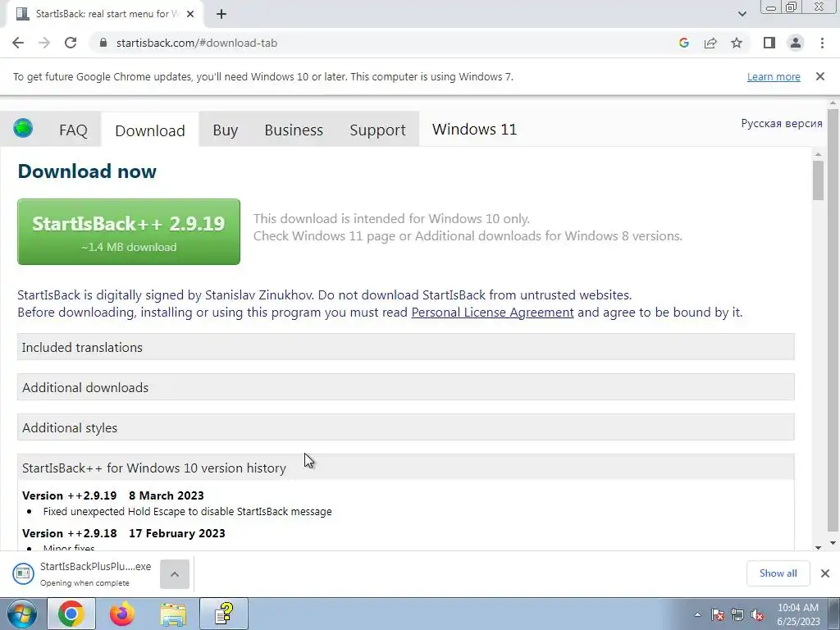Expand the Included translations section
The height and width of the screenshot is (630, 840).
pos(405,347)
